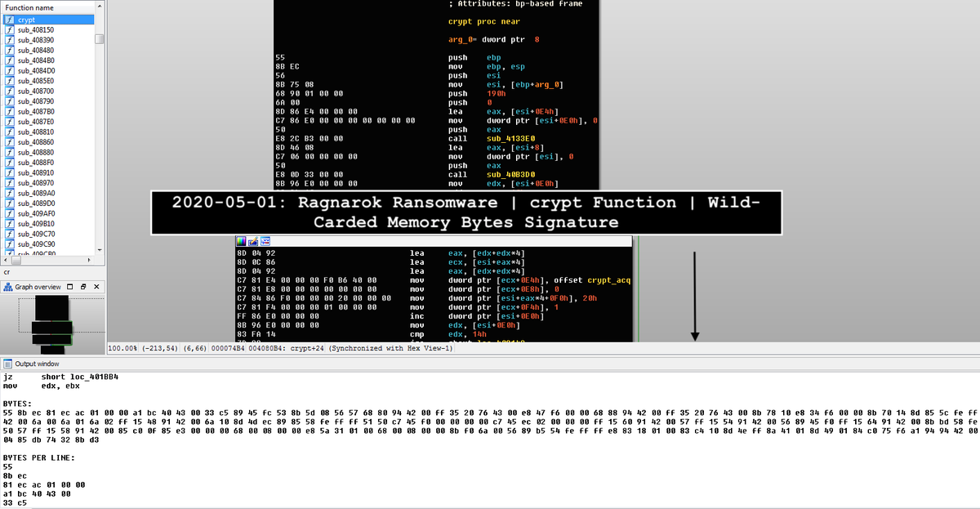Click the 'crypt proc near' line in disassembly

point(484,21)
